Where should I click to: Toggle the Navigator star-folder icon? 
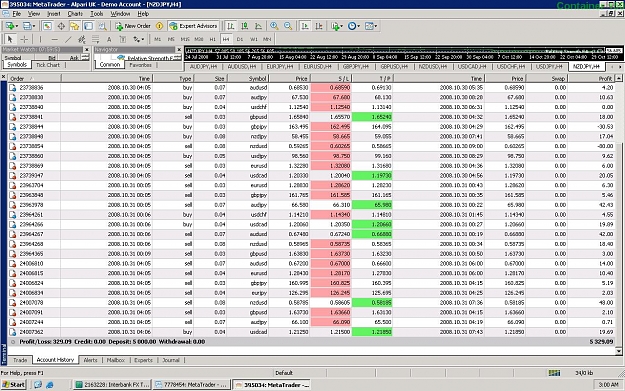[x=75, y=26]
